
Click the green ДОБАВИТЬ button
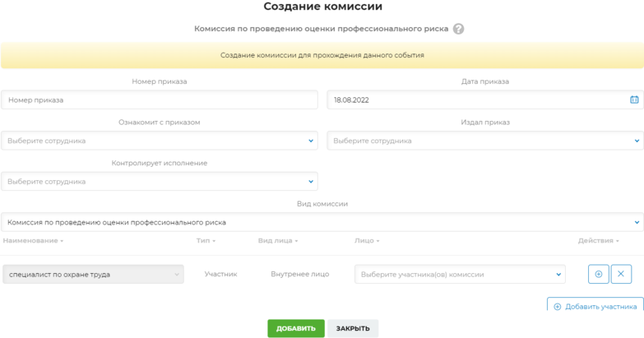point(296,329)
